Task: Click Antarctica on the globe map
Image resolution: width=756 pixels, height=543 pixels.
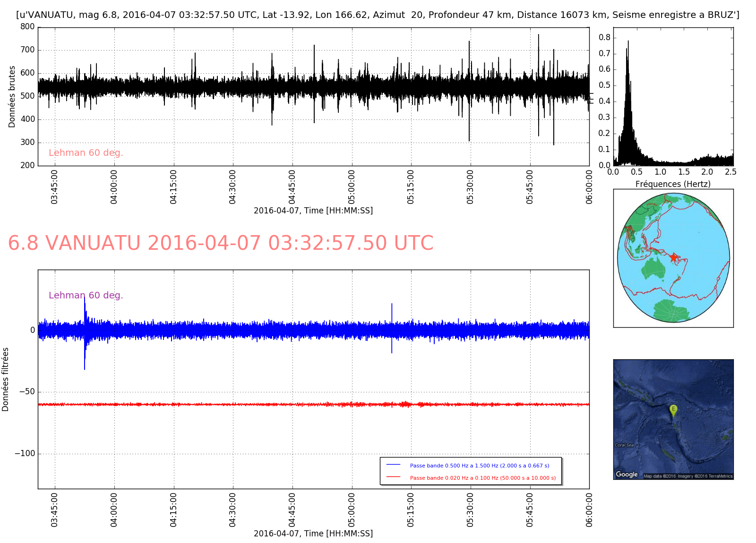Action: 671,310
